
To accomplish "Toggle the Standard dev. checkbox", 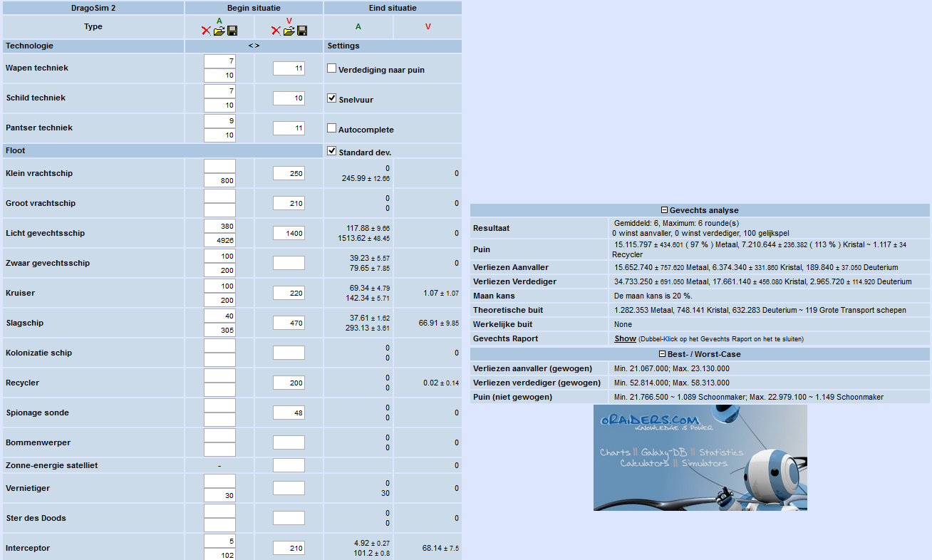I will (331, 151).
